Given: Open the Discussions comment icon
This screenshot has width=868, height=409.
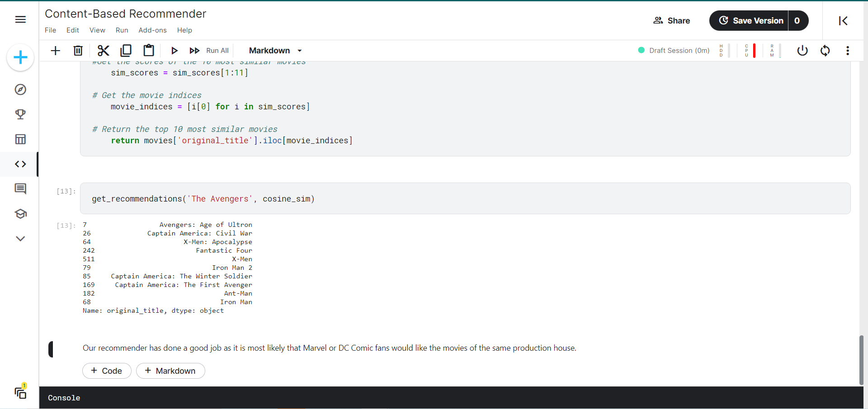Looking at the screenshot, I should pyautogui.click(x=20, y=189).
